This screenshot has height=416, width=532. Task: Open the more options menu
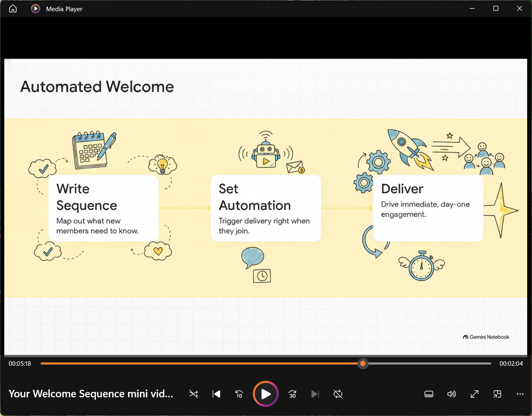coord(520,394)
